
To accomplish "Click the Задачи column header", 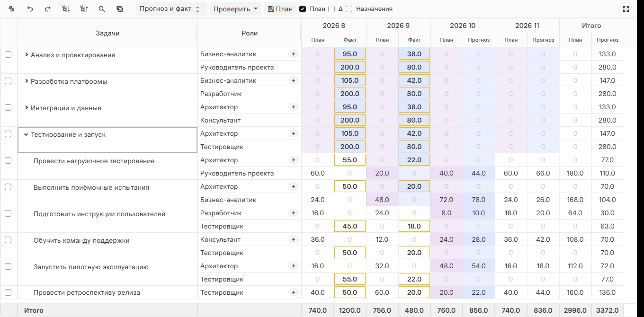I will click(x=107, y=33).
